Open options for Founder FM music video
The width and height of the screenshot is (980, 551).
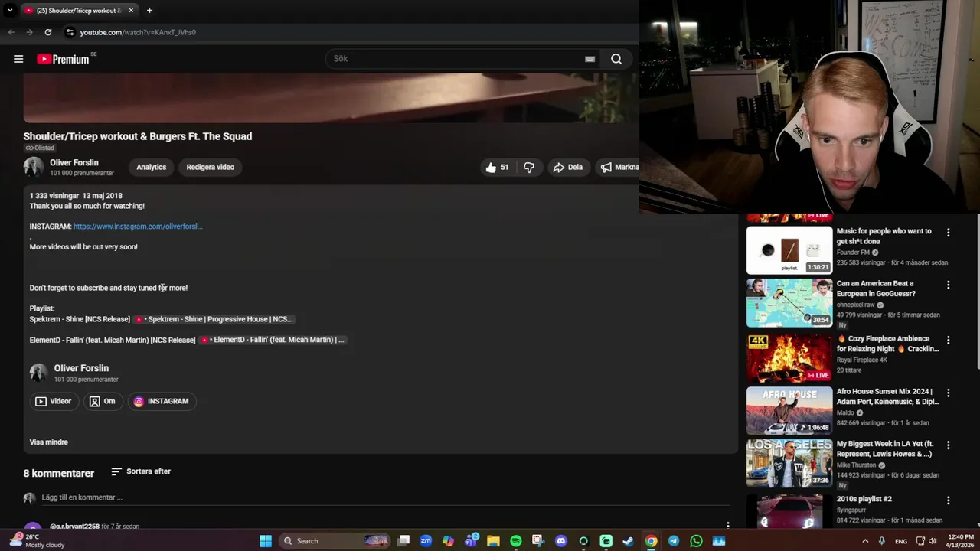click(948, 233)
